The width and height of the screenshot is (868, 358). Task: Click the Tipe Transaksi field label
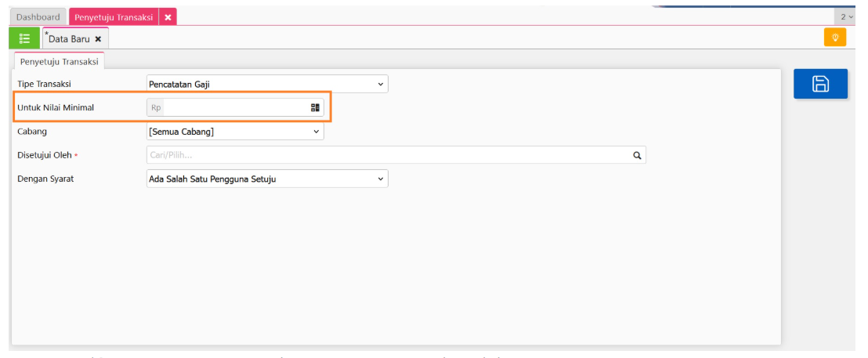point(49,84)
